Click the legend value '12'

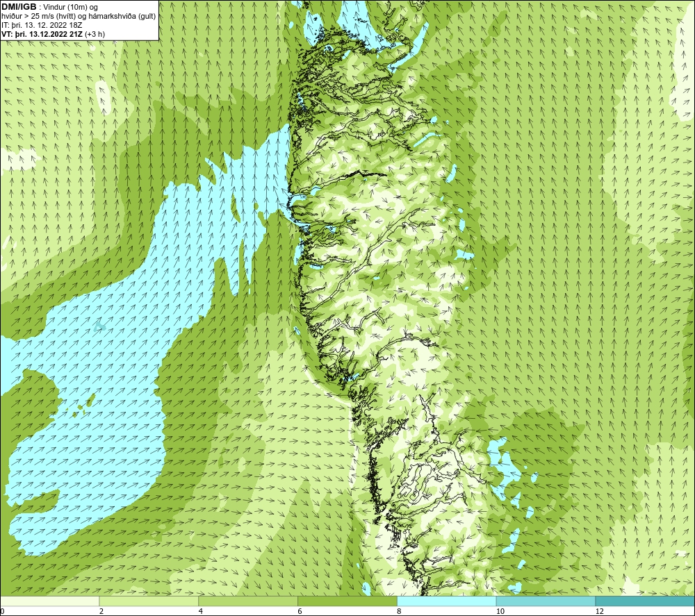600,611
